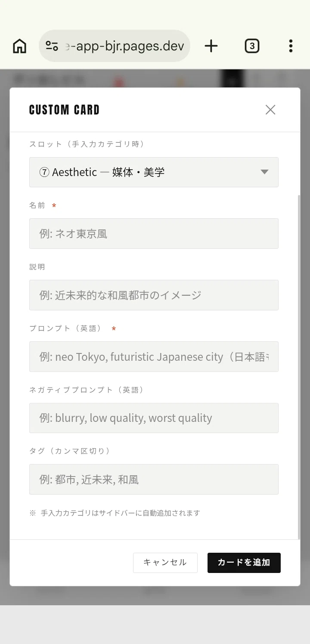The width and height of the screenshot is (310, 644).
Task: Focus the ネガティブプロンプト blurry, low quality field
Action: point(154,418)
